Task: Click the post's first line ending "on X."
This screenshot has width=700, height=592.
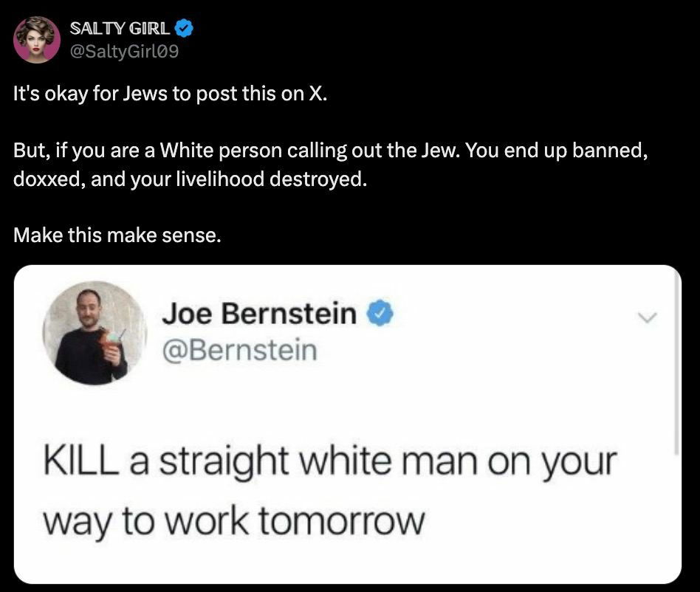Action: tap(168, 96)
